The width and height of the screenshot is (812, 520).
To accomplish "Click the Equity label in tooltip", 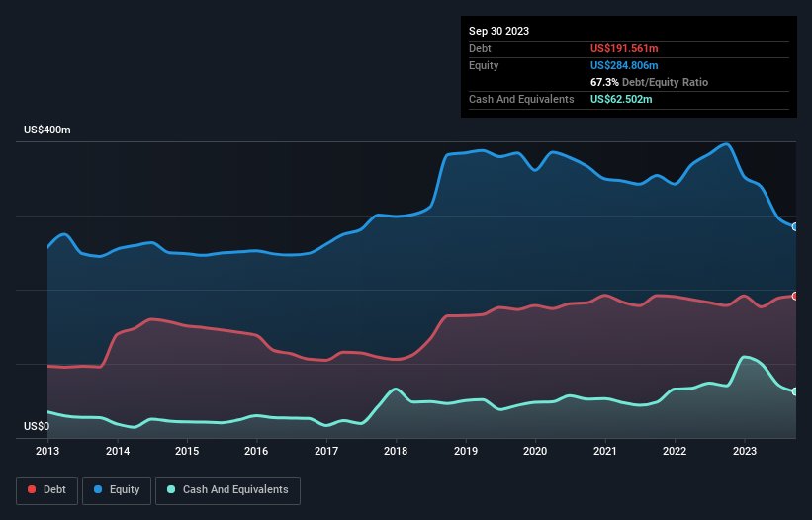I will tap(484, 65).
